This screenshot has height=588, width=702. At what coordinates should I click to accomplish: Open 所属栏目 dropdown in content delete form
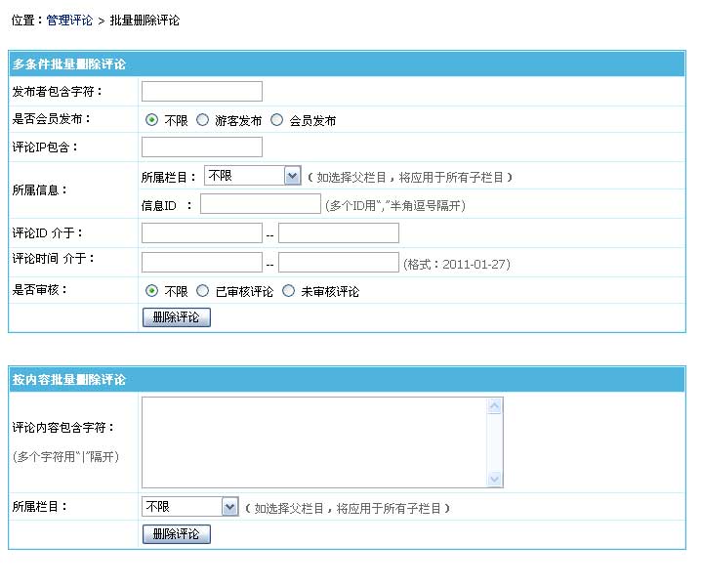tap(190, 507)
